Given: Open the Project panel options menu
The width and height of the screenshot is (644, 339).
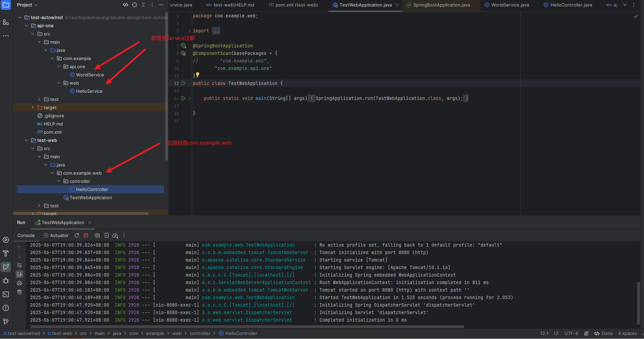Looking at the screenshot, I should pyautogui.click(x=152, y=5).
